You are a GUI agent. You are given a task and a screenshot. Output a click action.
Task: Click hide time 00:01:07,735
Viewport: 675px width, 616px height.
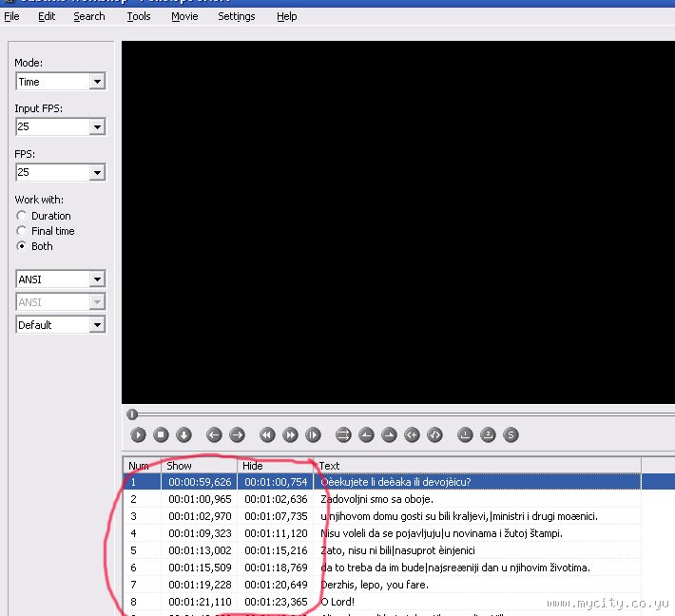[276, 516]
